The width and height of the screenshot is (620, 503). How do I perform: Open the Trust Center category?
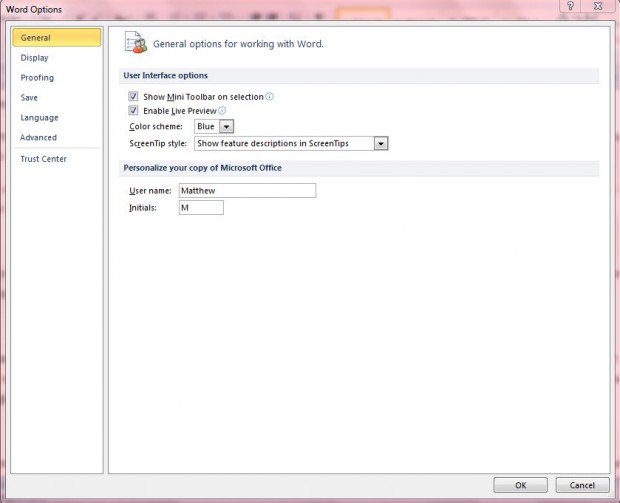(x=43, y=159)
